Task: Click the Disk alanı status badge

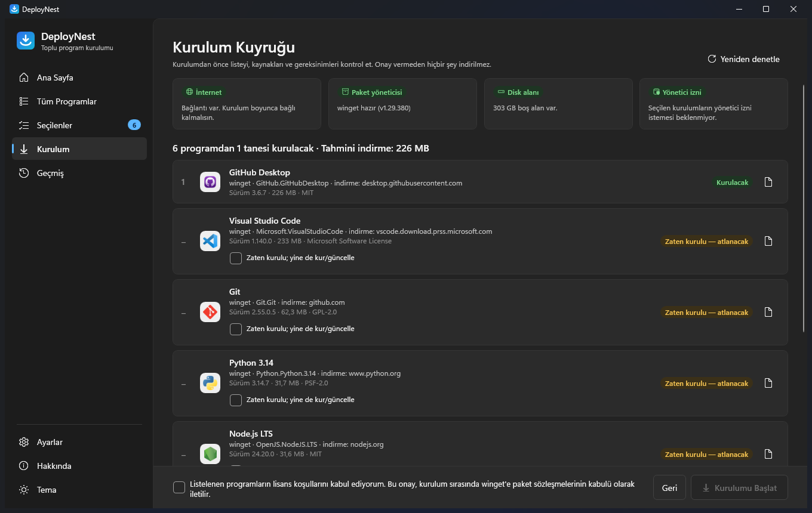Action: pos(518,92)
